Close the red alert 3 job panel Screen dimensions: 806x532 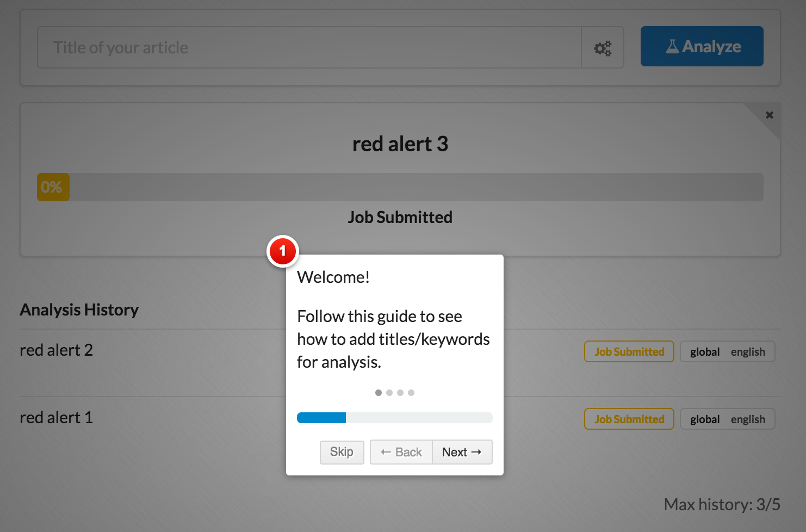pyautogui.click(x=769, y=115)
